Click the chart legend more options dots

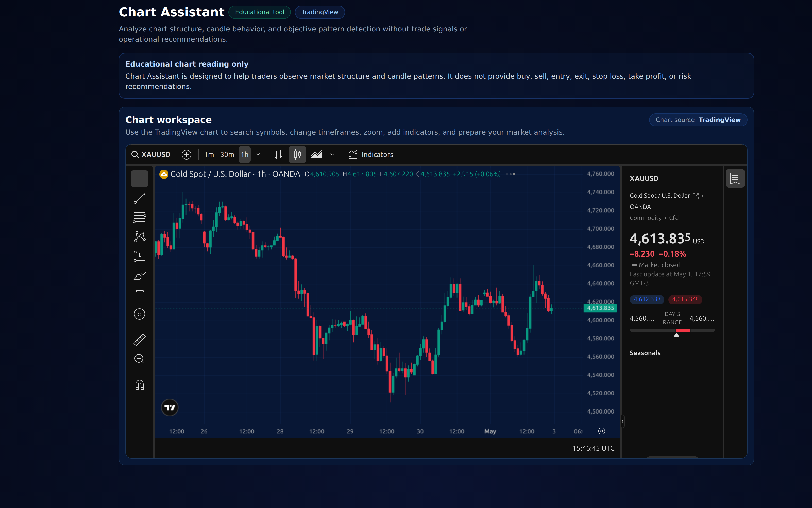(510, 174)
